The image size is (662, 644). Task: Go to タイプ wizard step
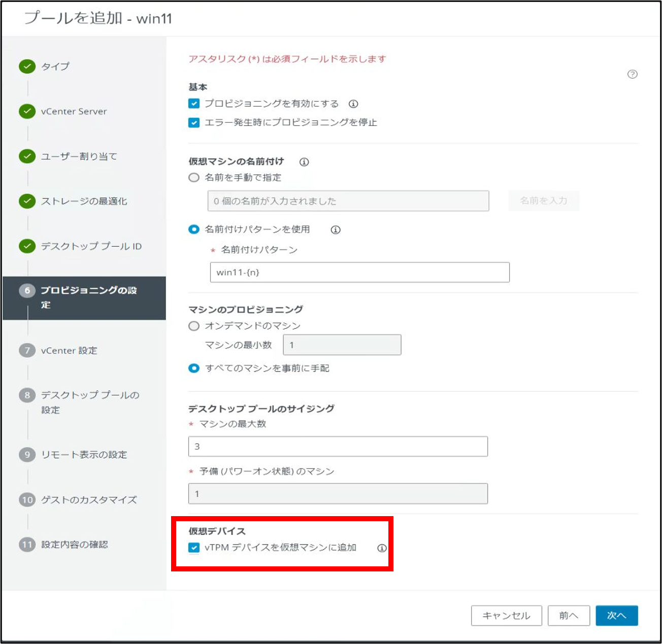click(55, 66)
